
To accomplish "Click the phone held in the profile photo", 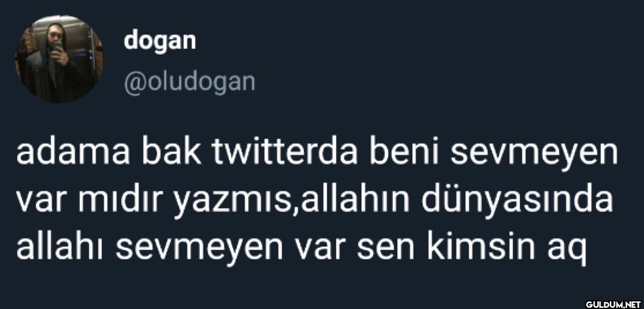I will tap(57, 46).
